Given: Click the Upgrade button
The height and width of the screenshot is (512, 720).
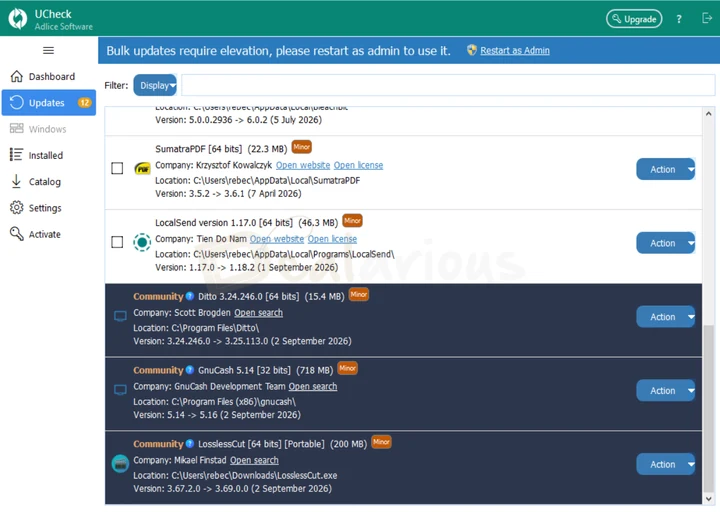Looking at the screenshot, I should 634,19.
